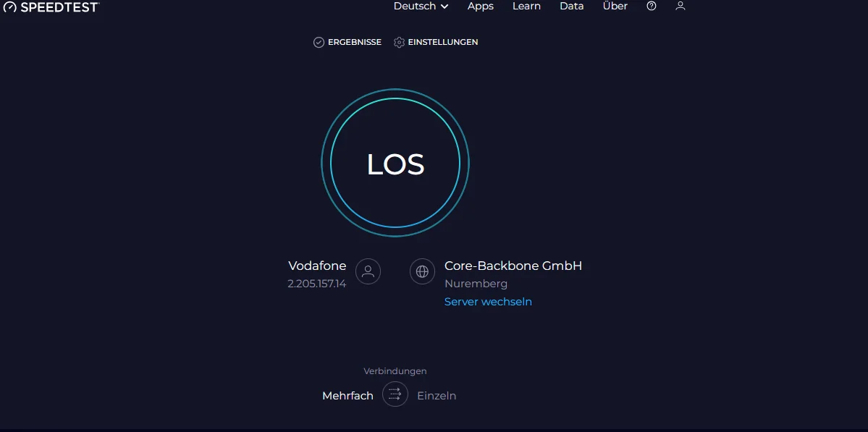Open the Learn menu item
This screenshot has width=868, height=432.
(x=526, y=6)
